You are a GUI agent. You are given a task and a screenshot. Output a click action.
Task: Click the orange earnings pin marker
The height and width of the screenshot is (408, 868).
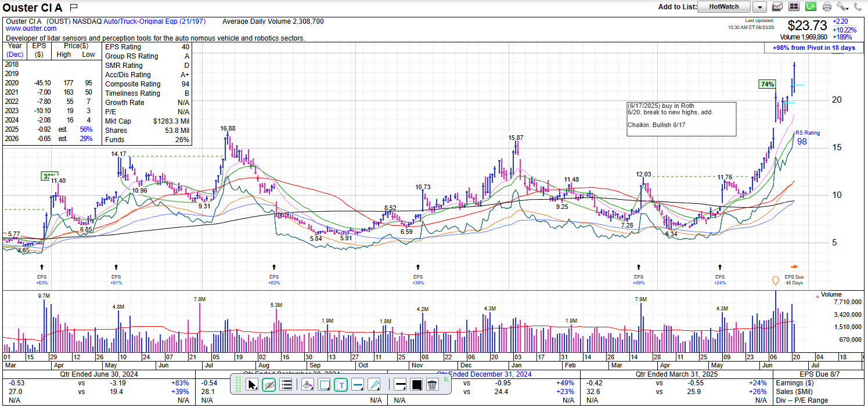pyautogui.click(x=775, y=281)
